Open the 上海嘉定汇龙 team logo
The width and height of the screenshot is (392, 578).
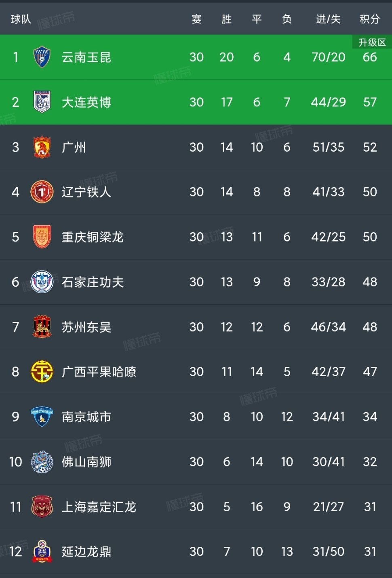[x=42, y=506]
